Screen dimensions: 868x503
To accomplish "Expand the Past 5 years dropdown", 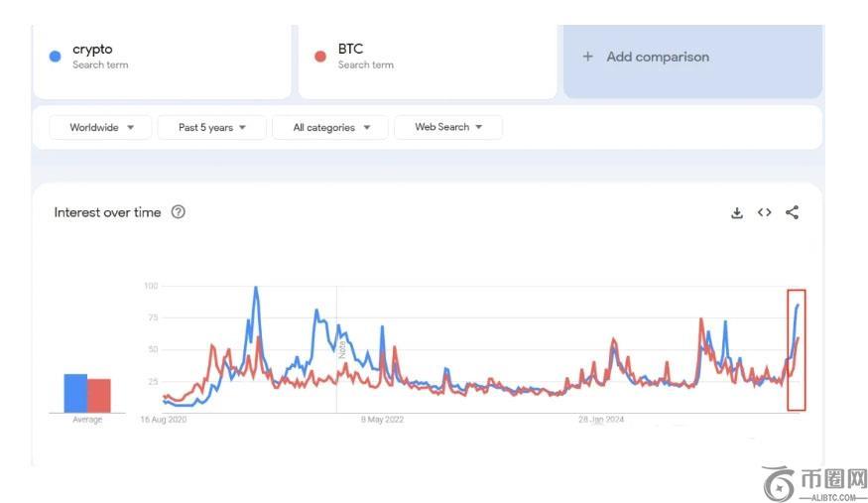I will click(x=212, y=127).
